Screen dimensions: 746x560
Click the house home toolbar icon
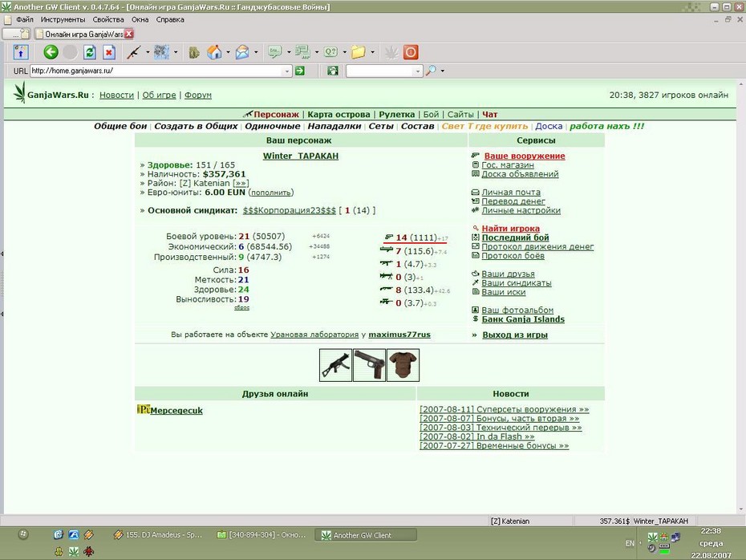(214, 52)
